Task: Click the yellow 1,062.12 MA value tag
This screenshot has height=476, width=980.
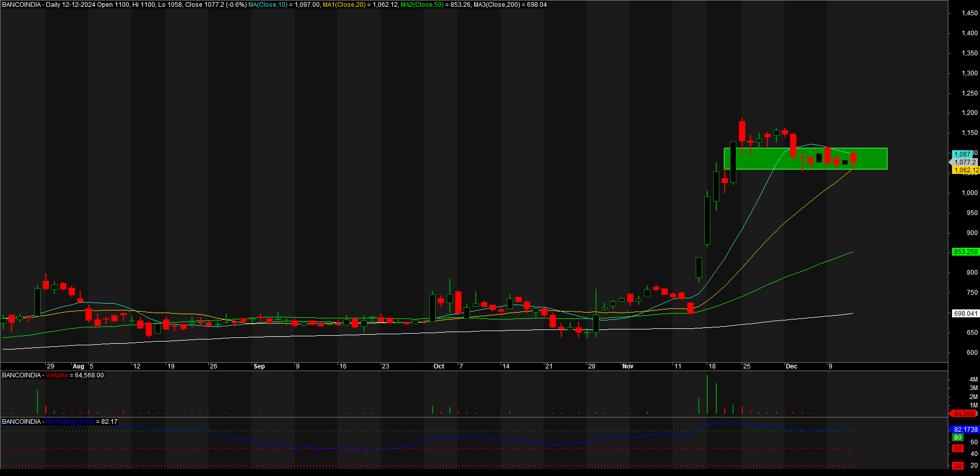Action: pos(966,170)
